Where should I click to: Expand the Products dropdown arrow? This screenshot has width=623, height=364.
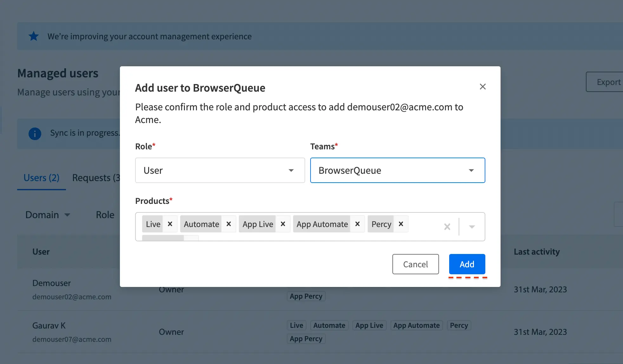(x=472, y=227)
